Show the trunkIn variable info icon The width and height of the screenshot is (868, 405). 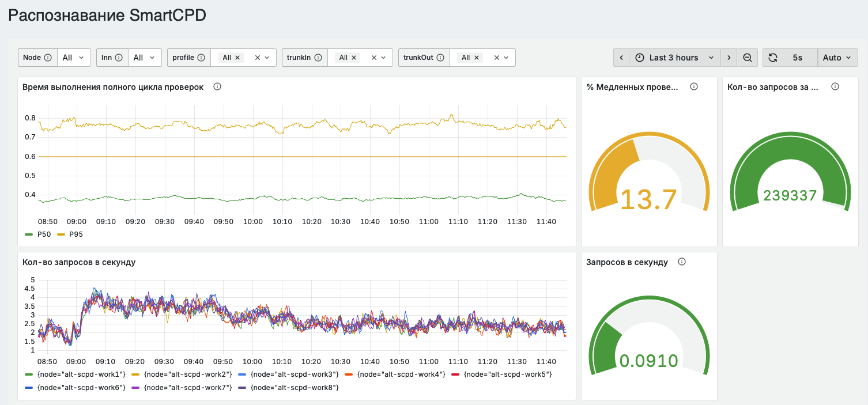click(318, 58)
